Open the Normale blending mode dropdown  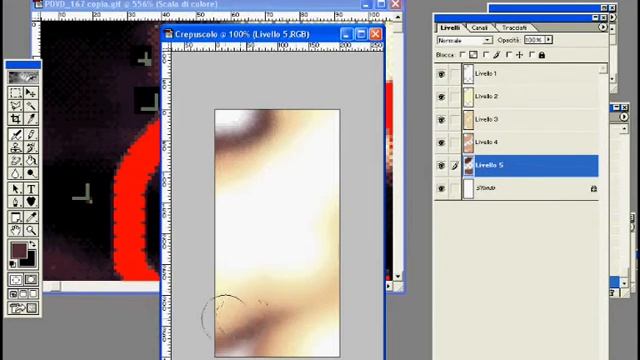coord(464,40)
